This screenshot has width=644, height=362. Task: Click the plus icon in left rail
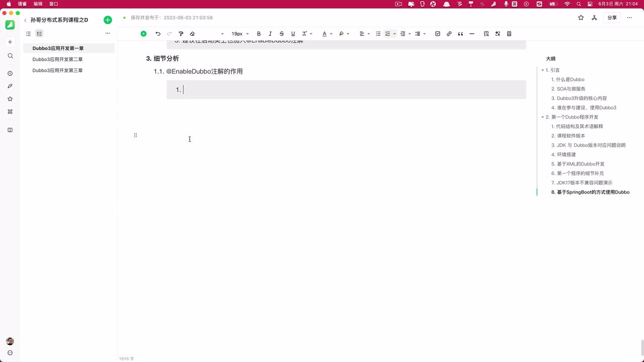10,42
